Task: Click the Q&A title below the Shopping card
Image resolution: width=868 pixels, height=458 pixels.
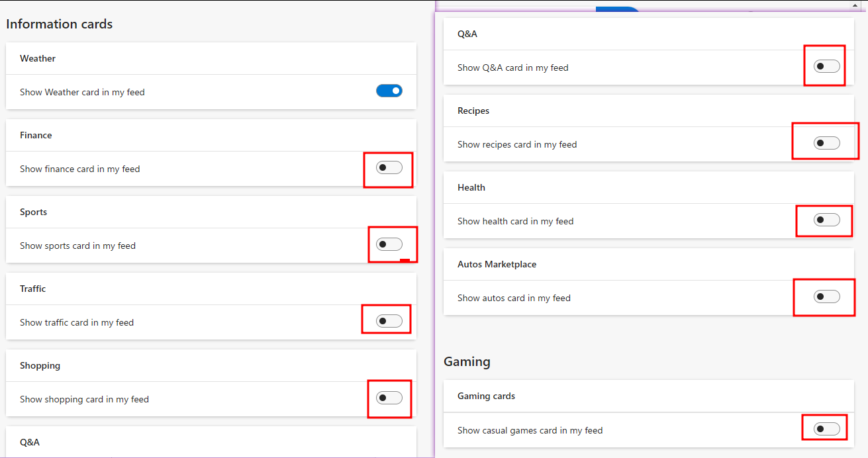Action: tap(30, 442)
